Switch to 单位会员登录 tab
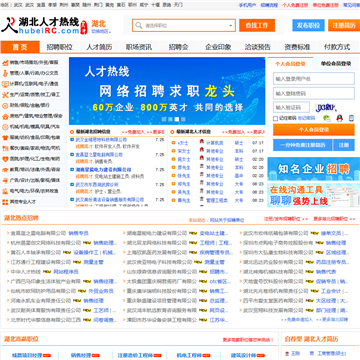 336,64
